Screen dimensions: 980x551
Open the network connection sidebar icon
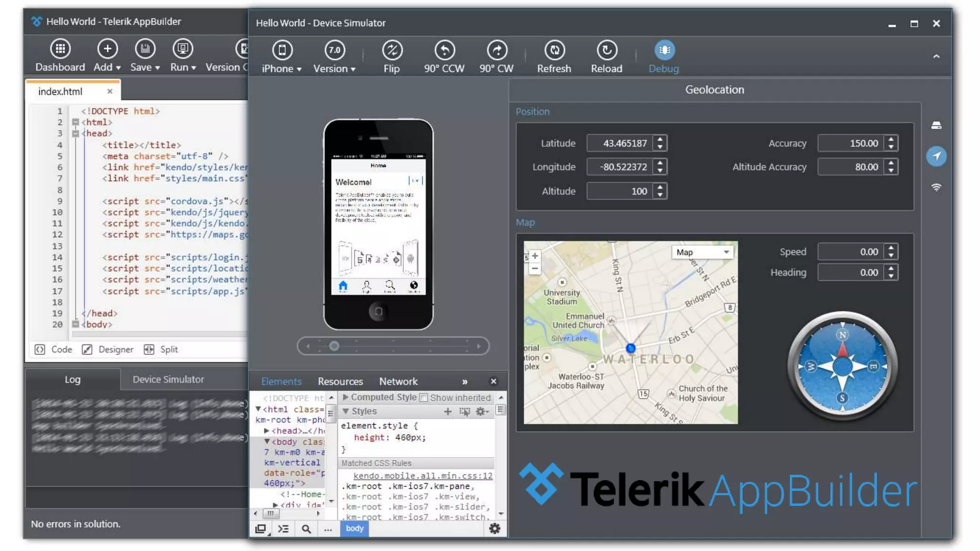(936, 187)
